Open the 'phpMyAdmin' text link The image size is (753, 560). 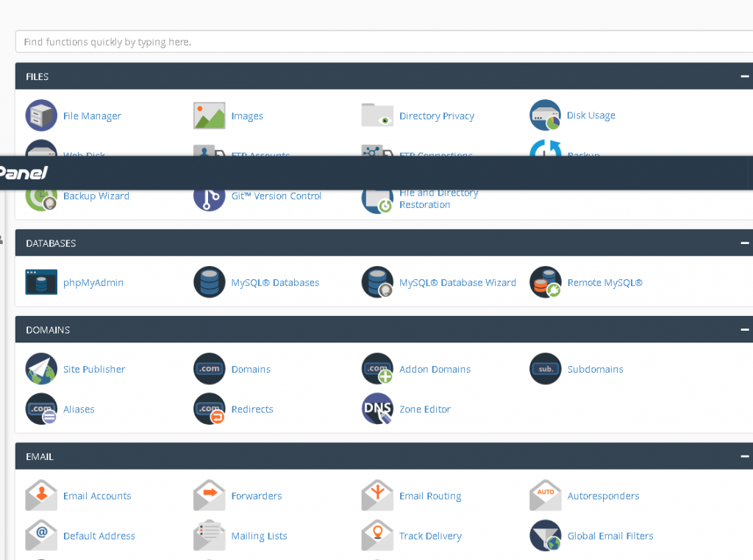tap(93, 283)
